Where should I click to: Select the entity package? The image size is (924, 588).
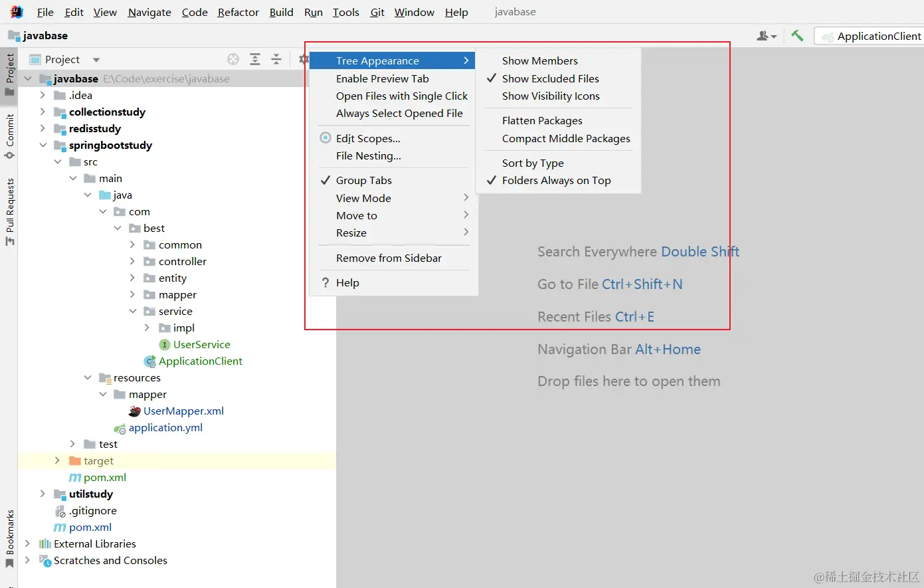tap(165, 278)
